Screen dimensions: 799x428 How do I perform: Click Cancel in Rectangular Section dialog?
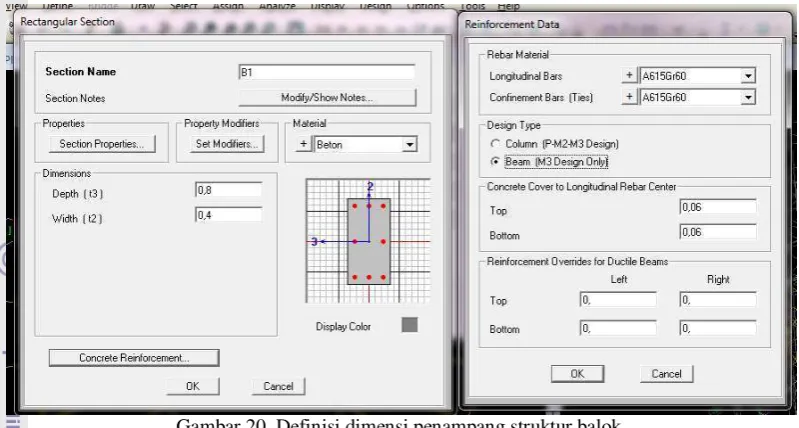click(278, 386)
